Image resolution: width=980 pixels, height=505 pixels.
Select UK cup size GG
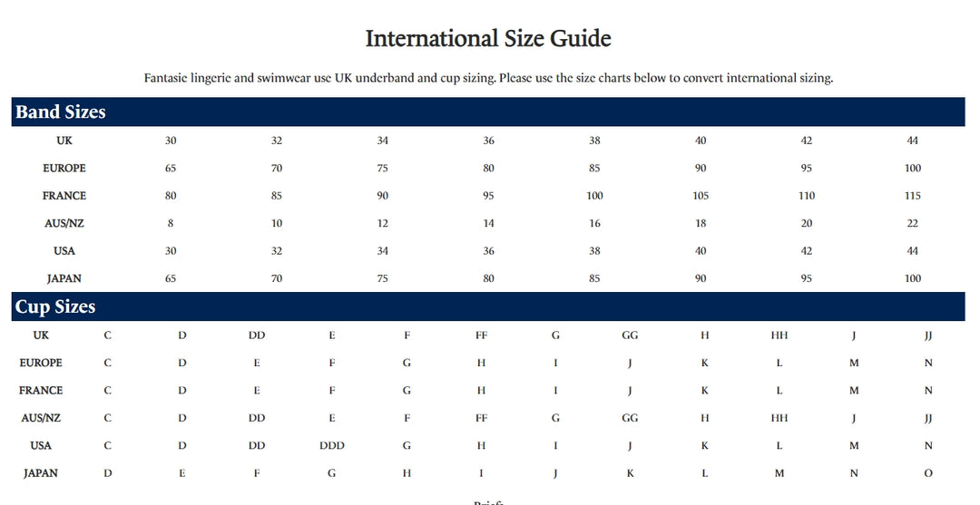(630, 335)
